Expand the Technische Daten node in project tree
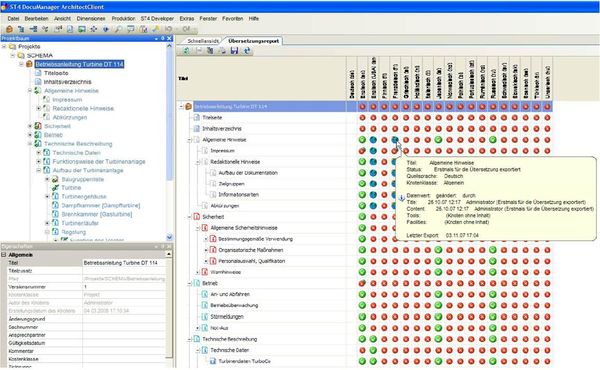Image resolution: width=600 pixels, height=370 pixels. point(39,153)
